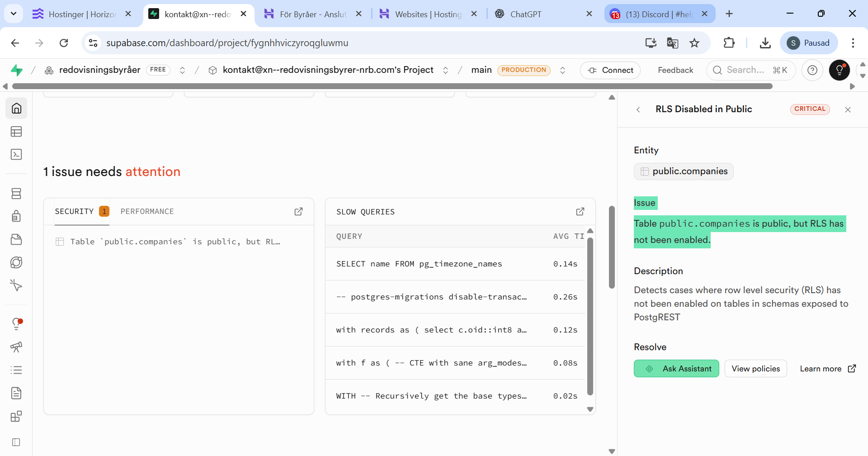This screenshot has width=868, height=456.
Task: Open the Integrations sidebar icon
Action: click(x=16, y=416)
